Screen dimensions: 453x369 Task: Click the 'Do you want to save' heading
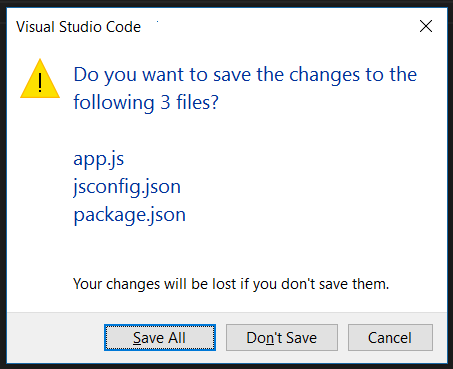(245, 74)
